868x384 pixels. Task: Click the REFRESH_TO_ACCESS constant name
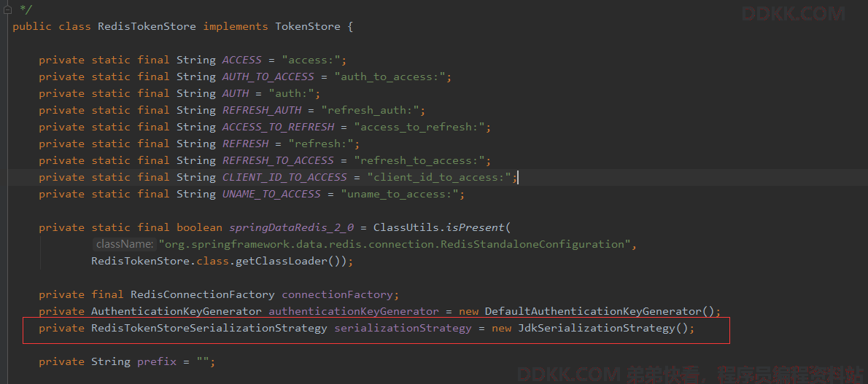click(278, 160)
